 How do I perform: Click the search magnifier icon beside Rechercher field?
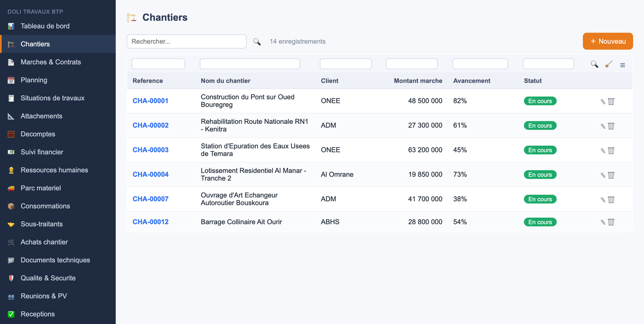coord(257,41)
